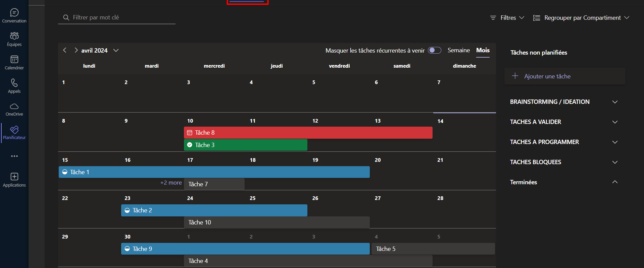Click Ajouter une tâche
Screen dimensions: 644x268
547,76
